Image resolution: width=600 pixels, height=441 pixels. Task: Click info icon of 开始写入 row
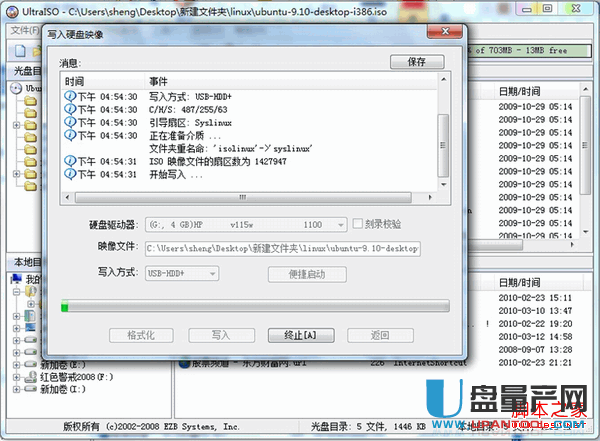(70, 174)
